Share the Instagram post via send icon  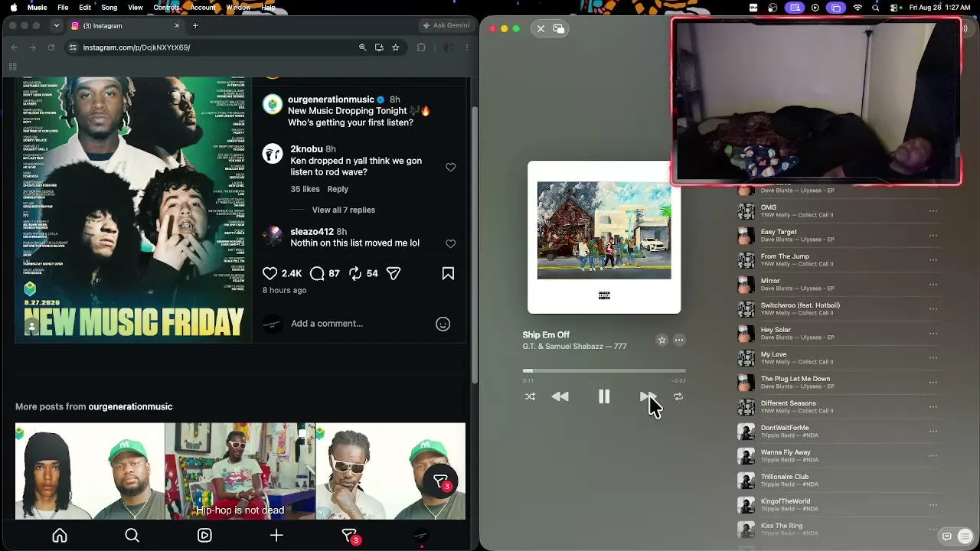coord(394,273)
